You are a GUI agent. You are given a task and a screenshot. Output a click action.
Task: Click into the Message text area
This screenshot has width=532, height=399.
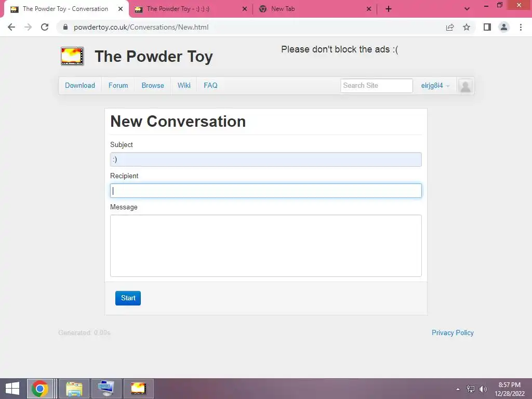coord(265,246)
